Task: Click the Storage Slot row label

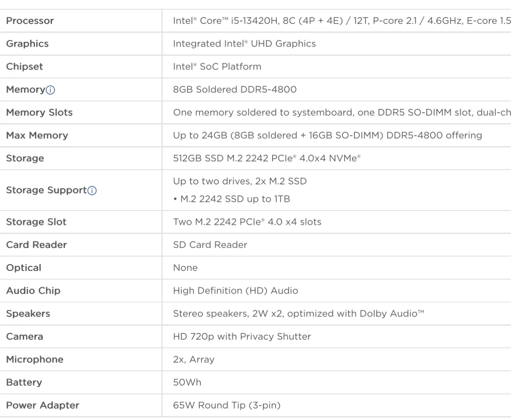Action: point(36,222)
